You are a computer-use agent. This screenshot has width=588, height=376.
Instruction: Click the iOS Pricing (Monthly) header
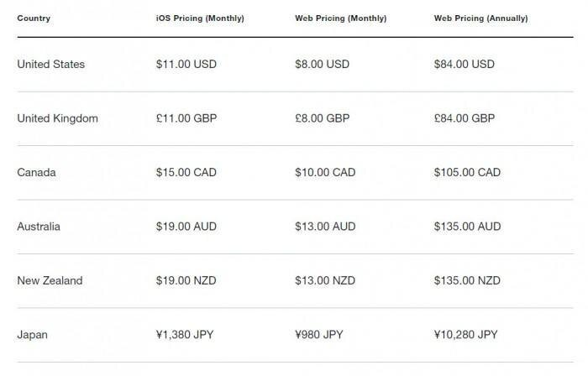pyautogui.click(x=200, y=18)
